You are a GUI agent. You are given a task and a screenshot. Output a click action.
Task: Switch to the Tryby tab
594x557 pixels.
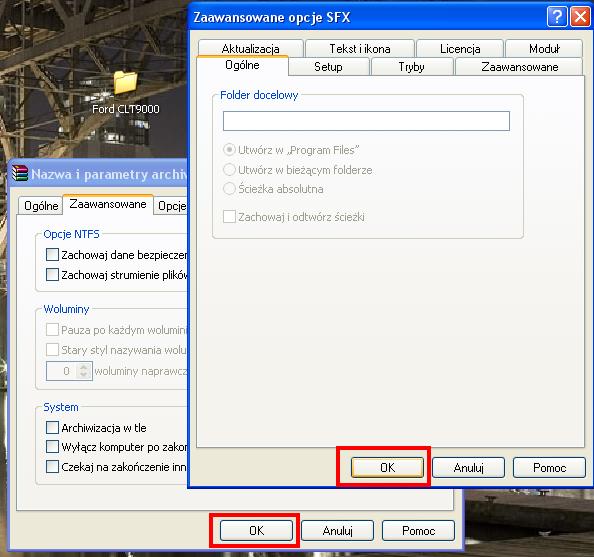click(x=411, y=67)
